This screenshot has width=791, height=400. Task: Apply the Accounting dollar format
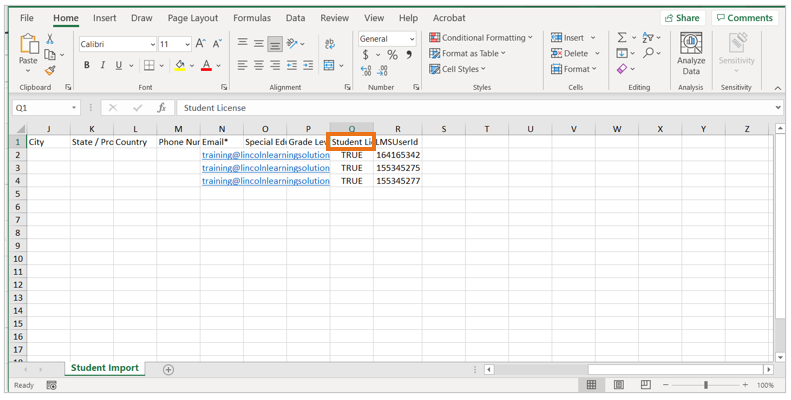(x=366, y=54)
